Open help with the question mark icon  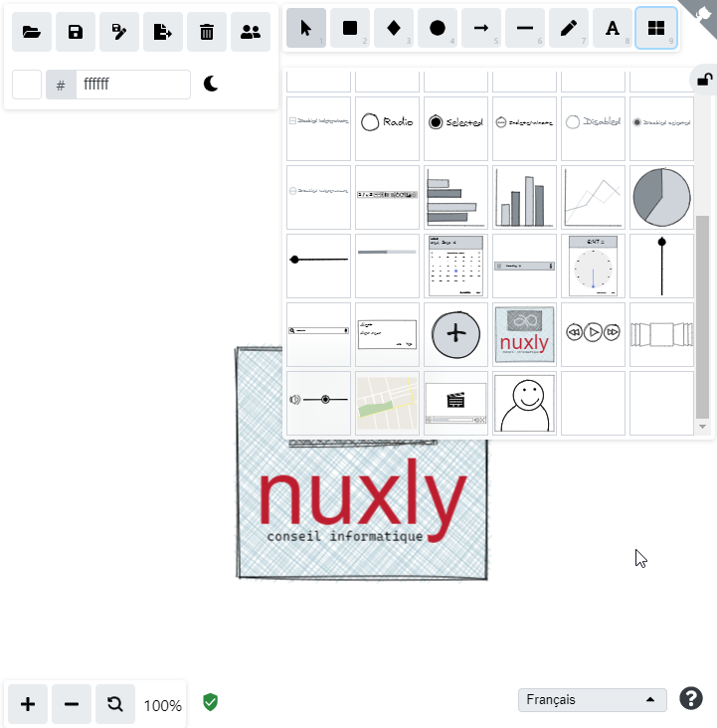(x=691, y=699)
